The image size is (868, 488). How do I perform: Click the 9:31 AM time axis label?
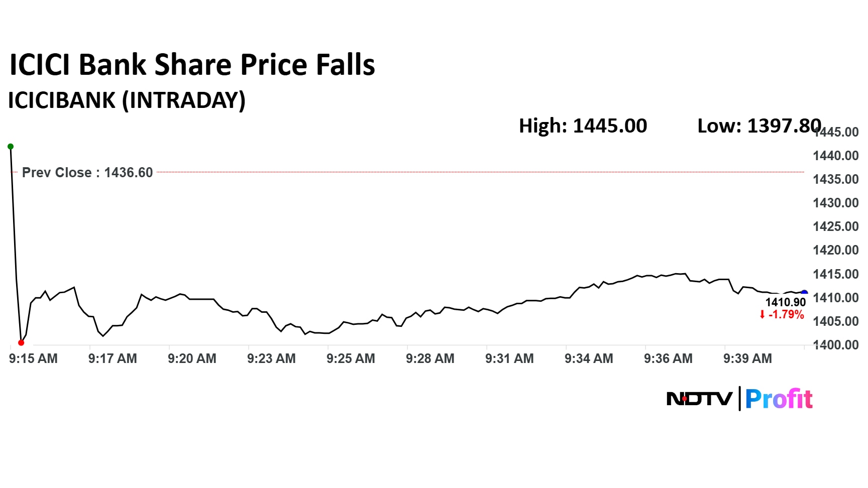tap(509, 358)
